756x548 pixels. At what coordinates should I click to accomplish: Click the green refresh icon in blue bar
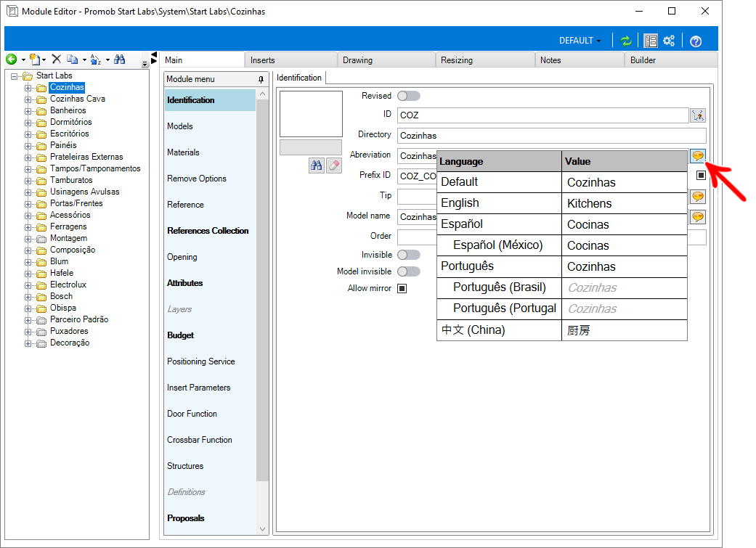pyautogui.click(x=626, y=41)
